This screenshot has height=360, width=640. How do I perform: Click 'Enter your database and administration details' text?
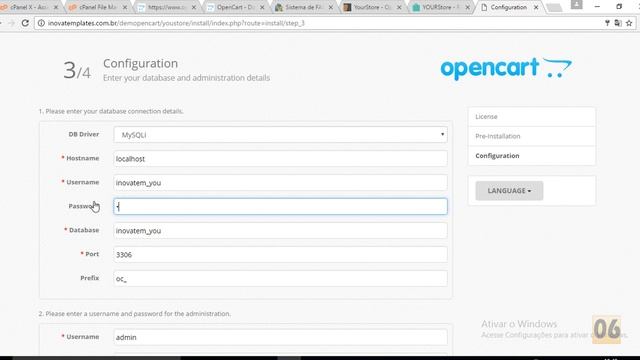tap(187, 78)
